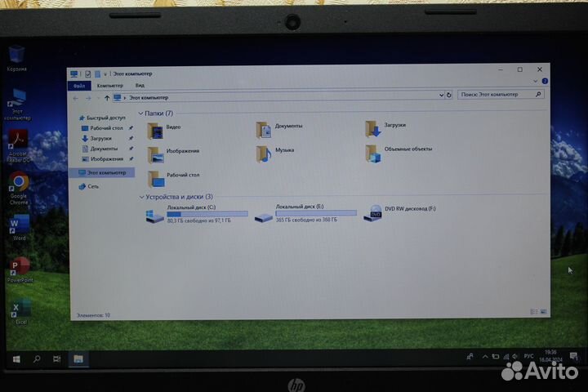The width and height of the screenshot is (588, 392).
Task: Click the РУС language indicator
Action: (x=528, y=356)
